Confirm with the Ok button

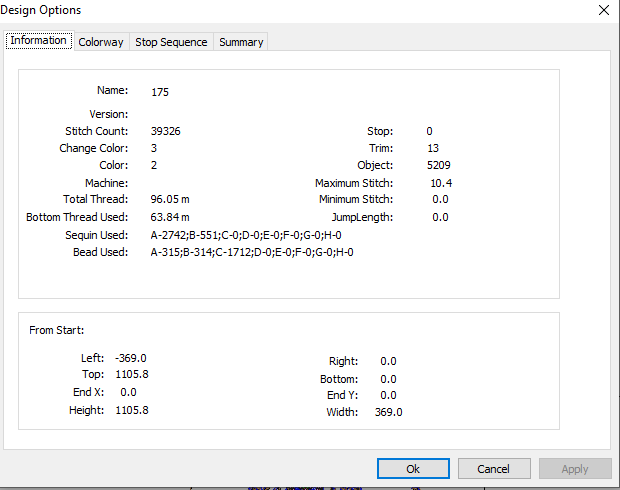[413, 469]
